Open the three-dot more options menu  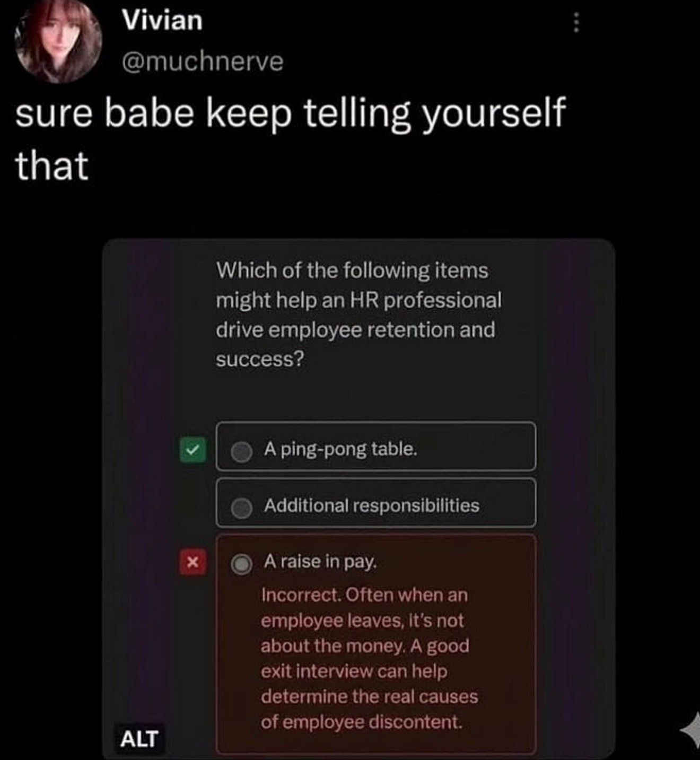[x=576, y=23]
